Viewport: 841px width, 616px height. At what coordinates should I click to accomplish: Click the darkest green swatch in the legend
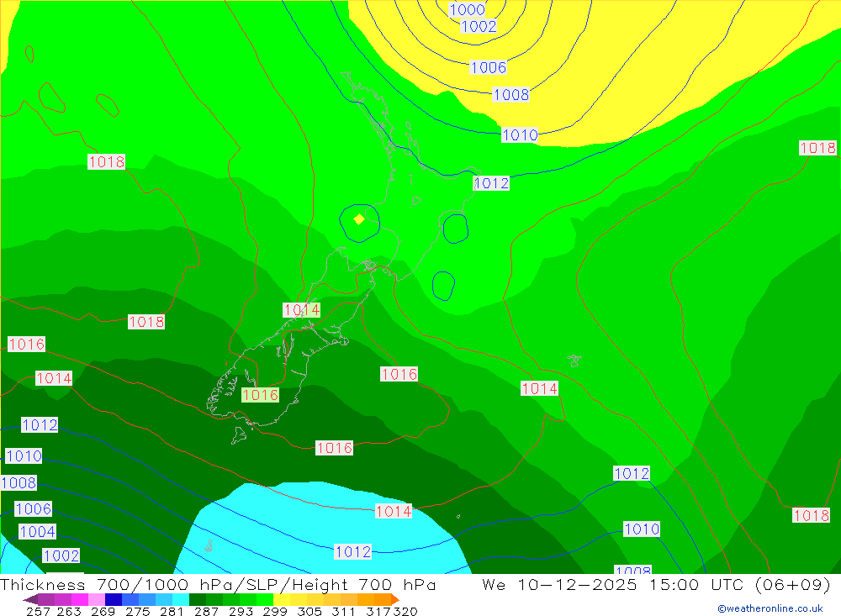(198, 599)
